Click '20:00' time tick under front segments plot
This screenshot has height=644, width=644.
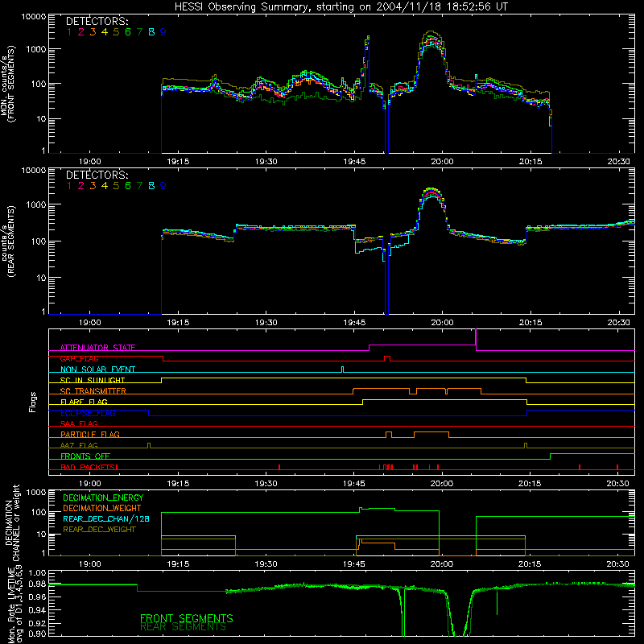442,162
